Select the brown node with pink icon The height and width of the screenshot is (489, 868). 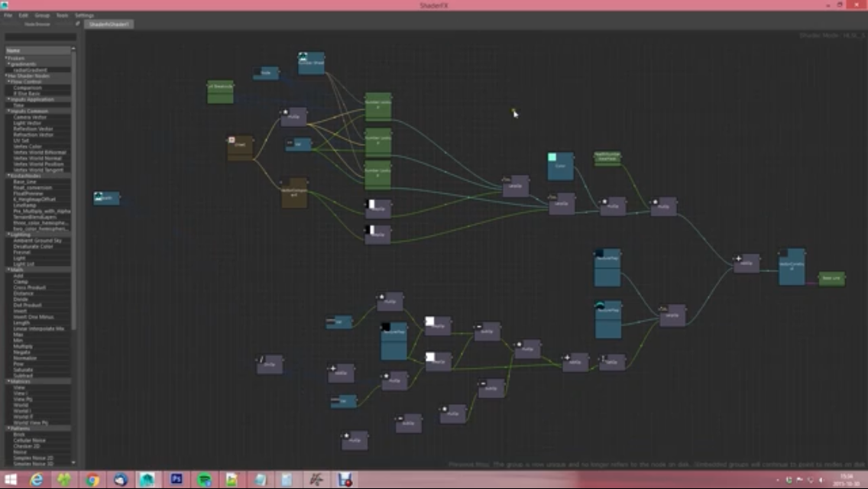(x=240, y=148)
